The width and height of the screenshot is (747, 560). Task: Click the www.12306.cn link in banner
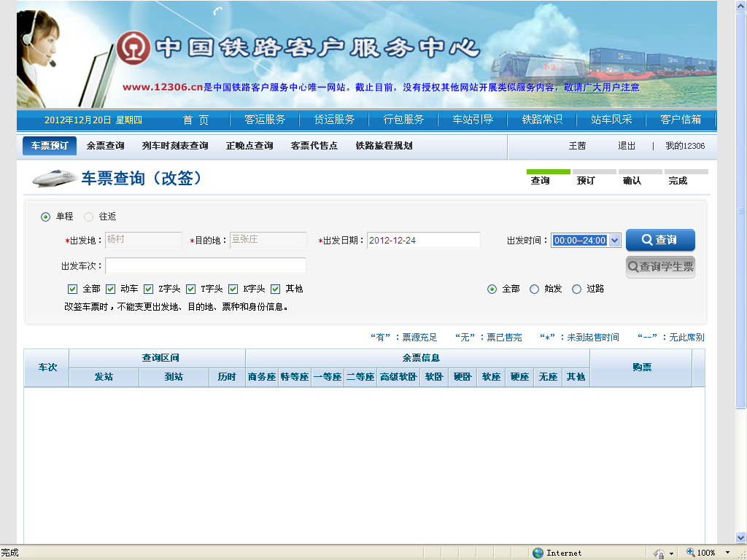(163, 87)
